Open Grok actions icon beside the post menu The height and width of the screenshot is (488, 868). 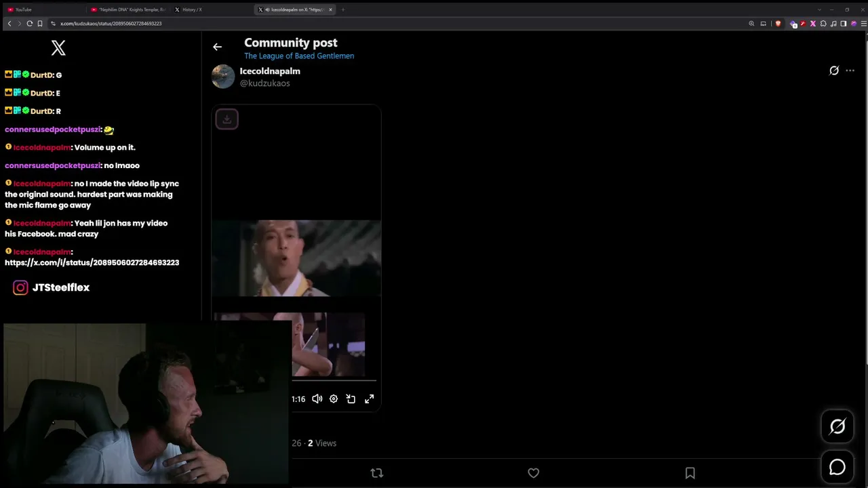[x=834, y=70]
